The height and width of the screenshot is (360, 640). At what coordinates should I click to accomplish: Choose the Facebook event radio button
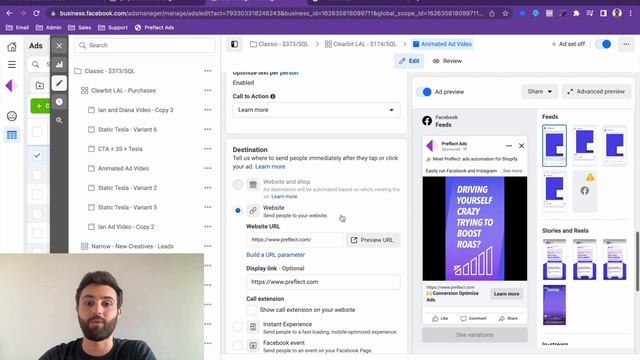click(x=238, y=346)
